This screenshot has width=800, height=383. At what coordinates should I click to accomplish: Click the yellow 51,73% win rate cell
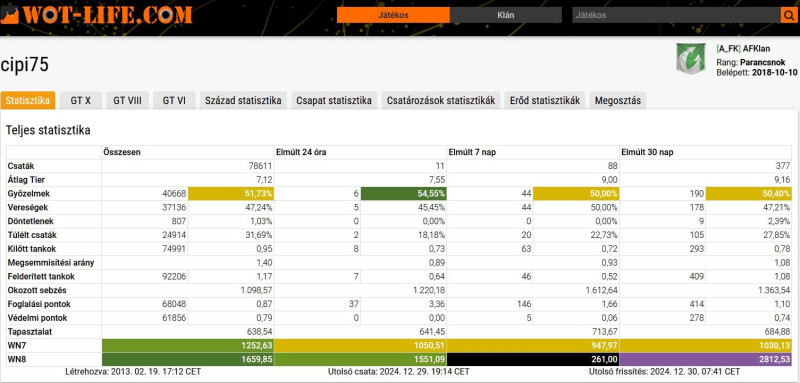[231, 194]
